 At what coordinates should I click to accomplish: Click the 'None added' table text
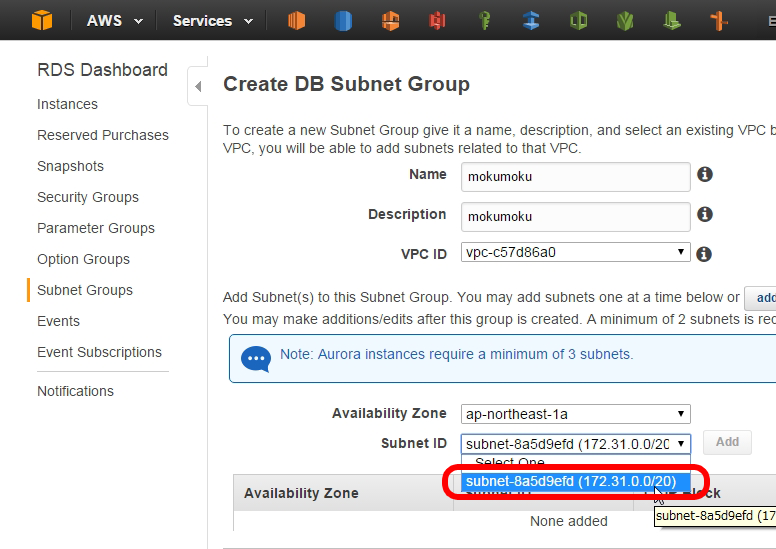(x=569, y=521)
